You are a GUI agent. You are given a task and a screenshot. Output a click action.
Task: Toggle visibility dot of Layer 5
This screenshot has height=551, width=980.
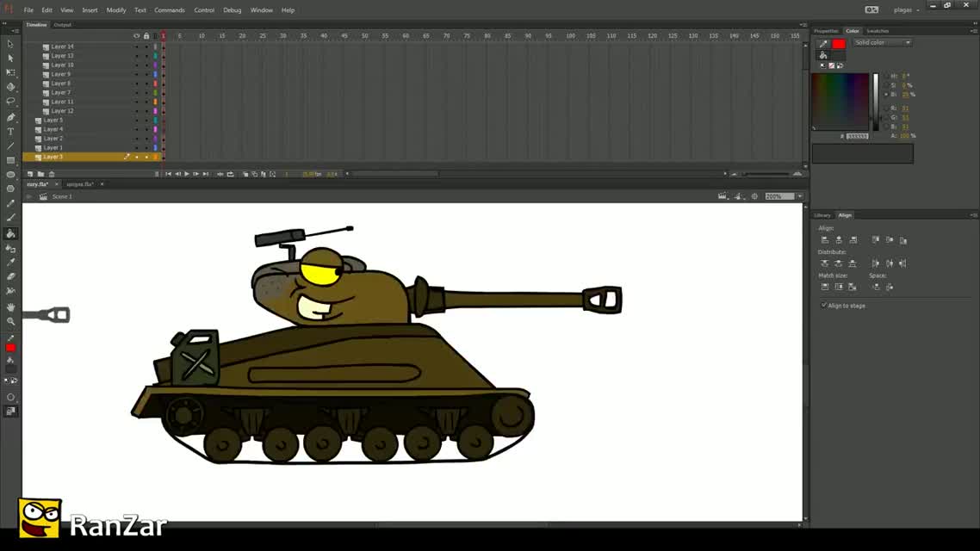click(x=137, y=120)
